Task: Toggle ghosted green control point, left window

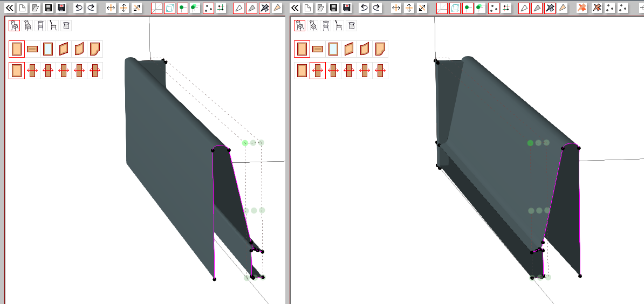Action: pyautogui.click(x=195, y=8)
